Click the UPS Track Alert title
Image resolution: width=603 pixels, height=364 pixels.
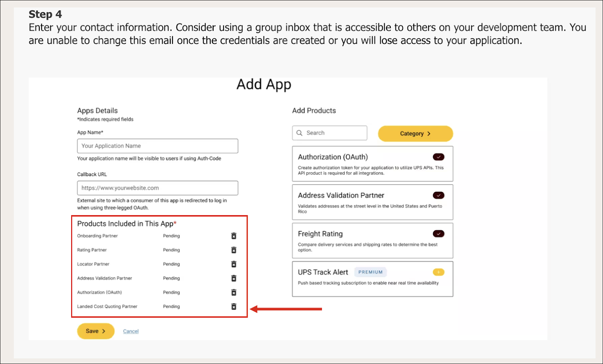pos(323,272)
